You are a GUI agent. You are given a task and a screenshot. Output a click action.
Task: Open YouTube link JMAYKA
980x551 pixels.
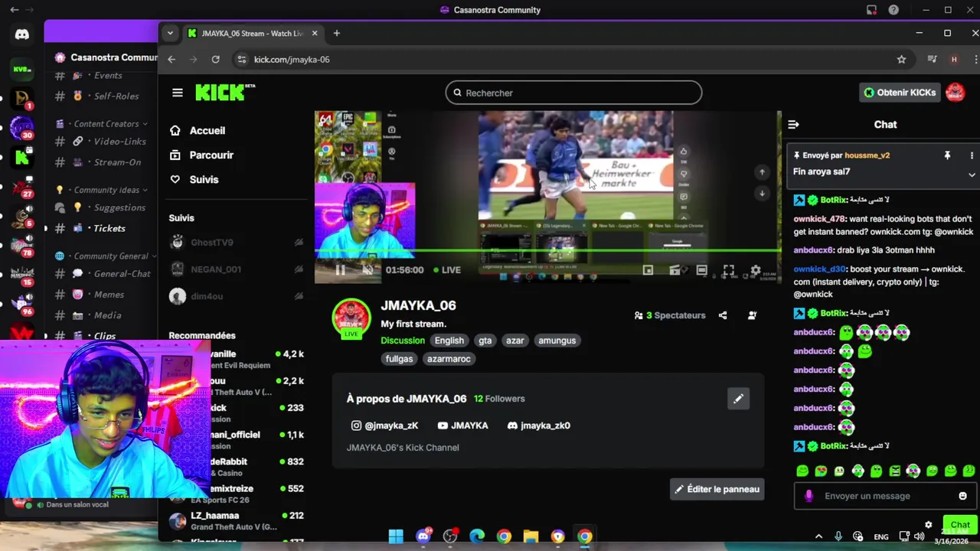[x=462, y=425]
